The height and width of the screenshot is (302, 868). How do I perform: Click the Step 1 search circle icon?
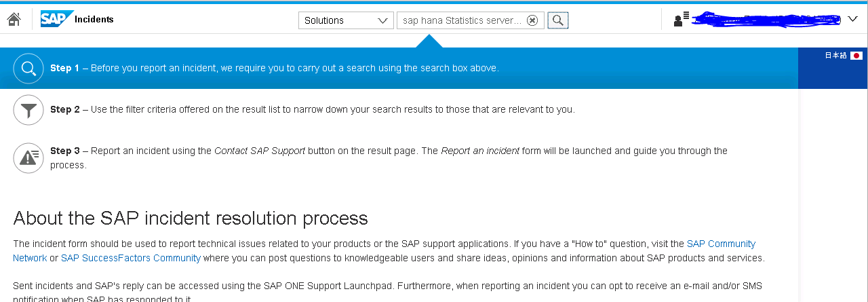pyautogui.click(x=28, y=69)
